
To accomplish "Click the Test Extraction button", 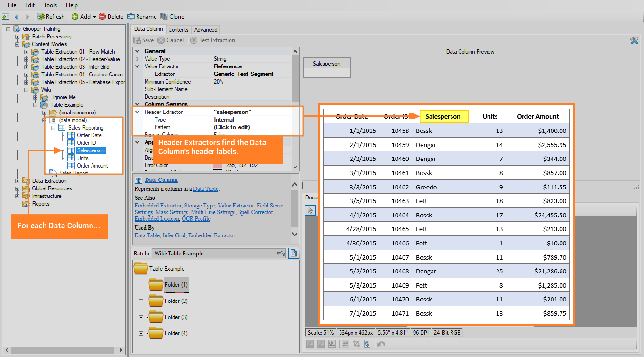I will [213, 40].
